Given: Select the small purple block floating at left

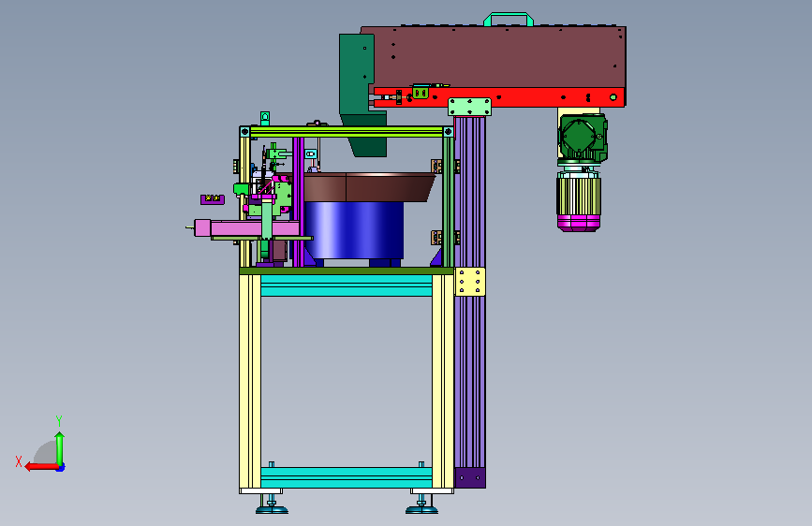Looking at the screenshot, I should pyautogui.click(x=213, y=199).
